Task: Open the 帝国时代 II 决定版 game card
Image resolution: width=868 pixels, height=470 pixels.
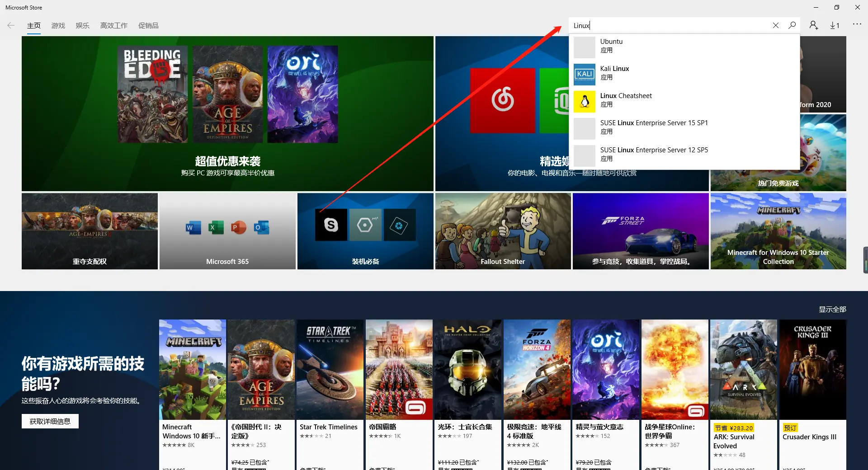Action: tap(261, 395)
